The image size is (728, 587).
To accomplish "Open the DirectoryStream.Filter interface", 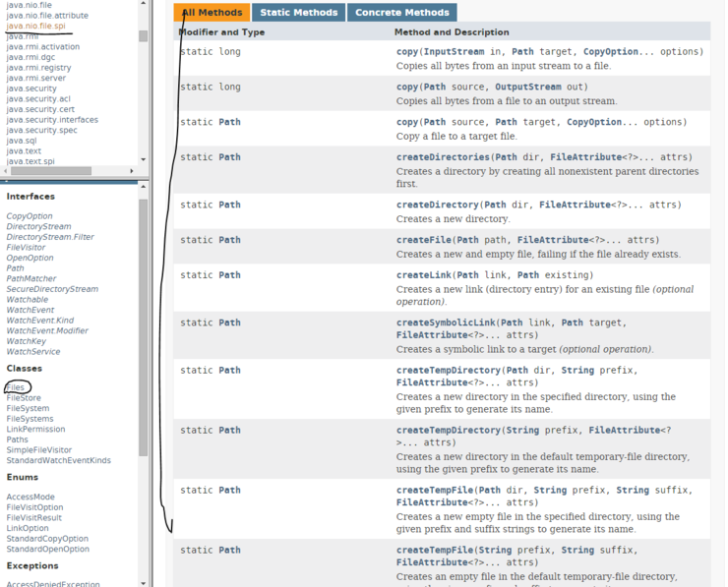I will (x=50, y=237).
